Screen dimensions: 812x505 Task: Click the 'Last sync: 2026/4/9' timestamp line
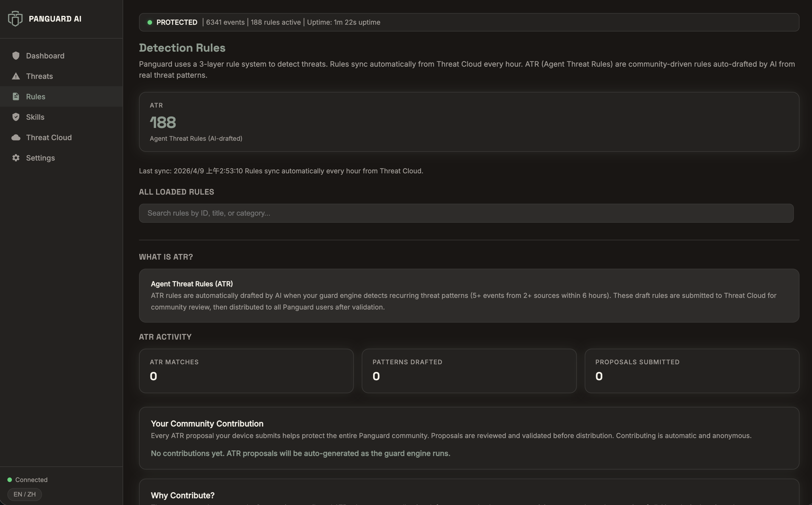point(281,171)
